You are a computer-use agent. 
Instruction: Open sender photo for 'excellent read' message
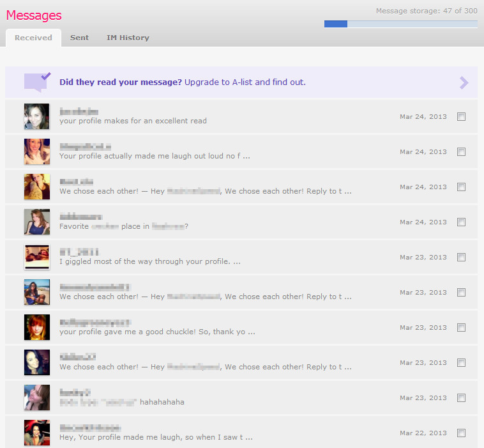[x=37, y=116]
